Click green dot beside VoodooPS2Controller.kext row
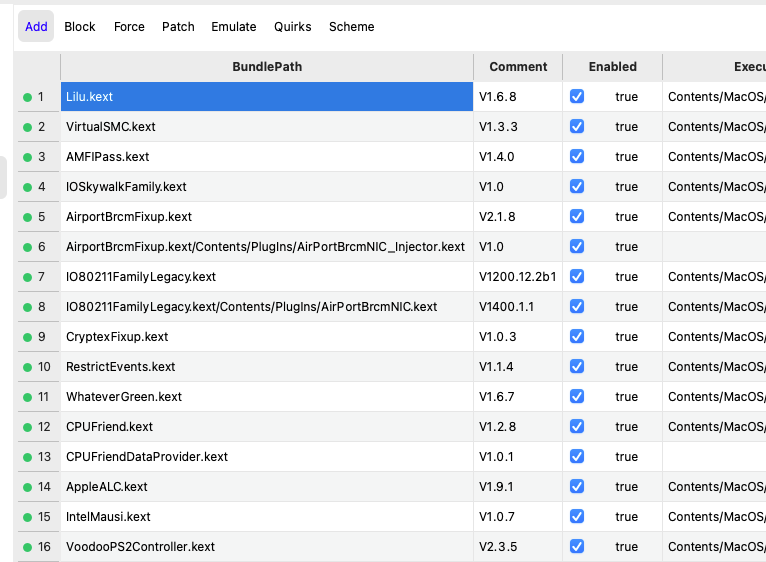 27,547
